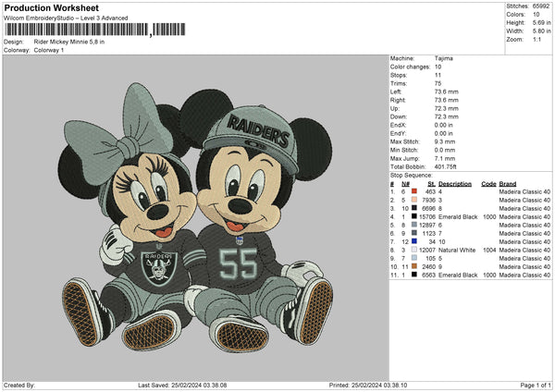The width and height of the screenshot is (555, 392).
Task: Select the gray-blue swatch in stop row 5
Action: click(x=414, y=225)
